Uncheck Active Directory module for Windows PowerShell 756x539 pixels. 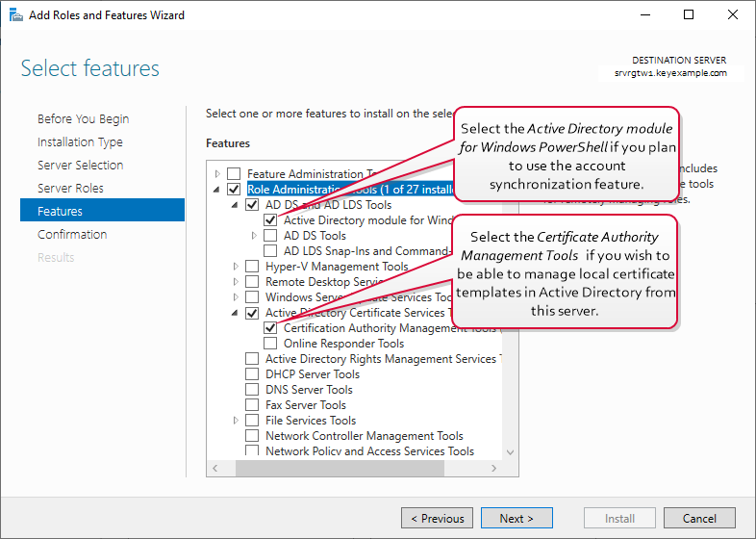click(x=270, y=220)
